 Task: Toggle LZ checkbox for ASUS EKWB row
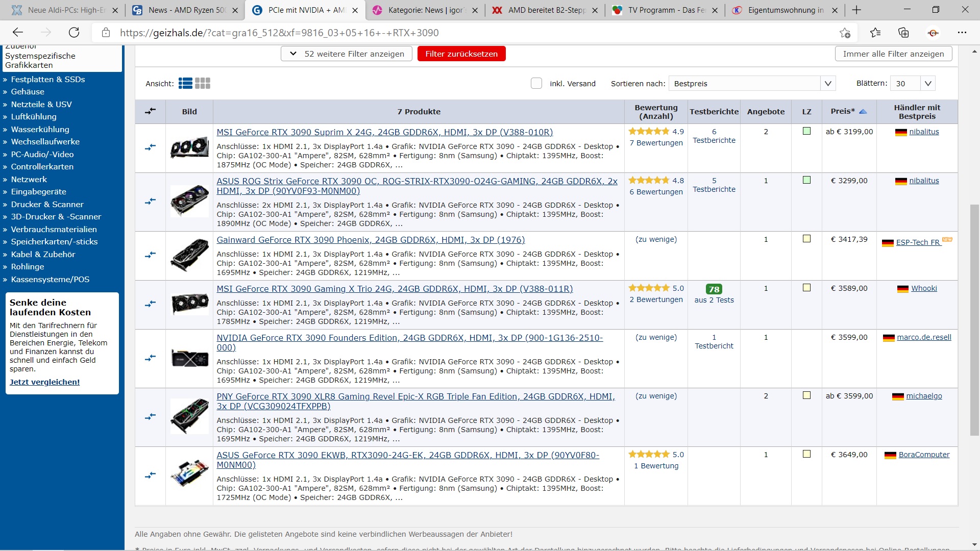coord(806,454)
